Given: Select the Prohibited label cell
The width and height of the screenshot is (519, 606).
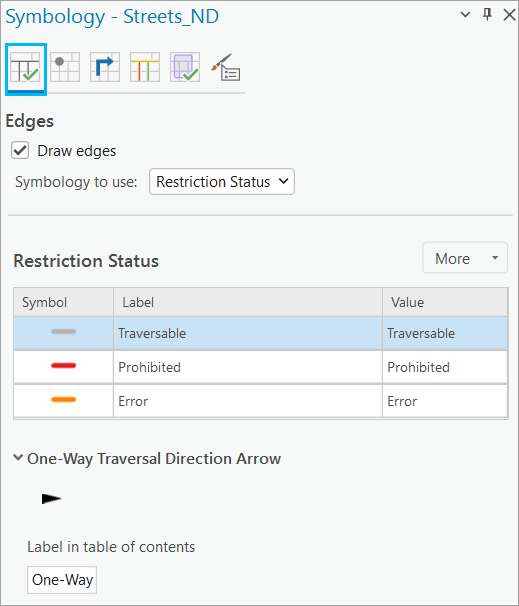Looking at the screenshot, I should coord(248,367).
